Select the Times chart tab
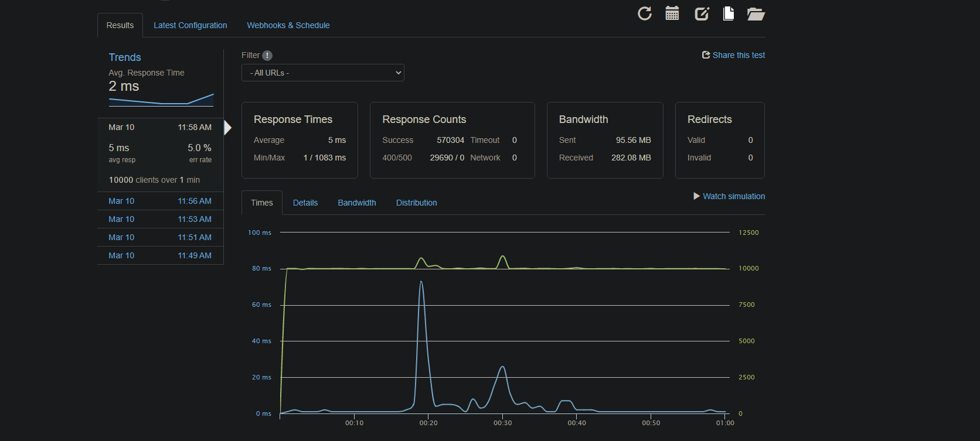The width and height of the screenshot is (980, 441). coord(262,203)
